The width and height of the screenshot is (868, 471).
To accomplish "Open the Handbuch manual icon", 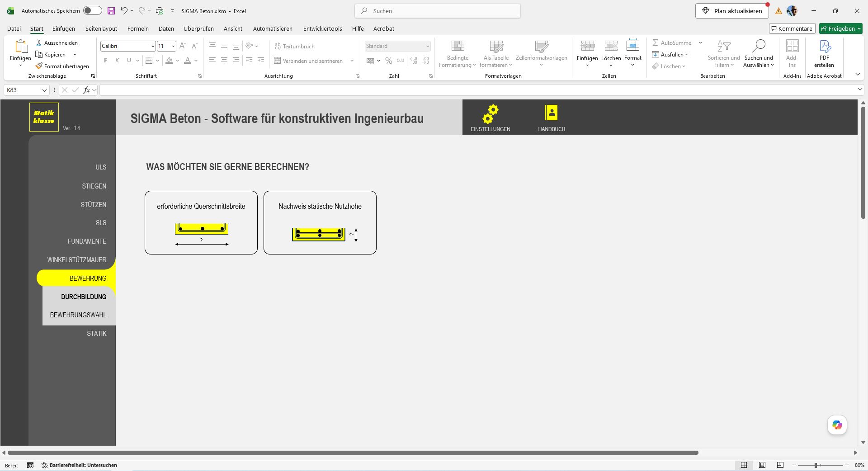I will [551, 113].
